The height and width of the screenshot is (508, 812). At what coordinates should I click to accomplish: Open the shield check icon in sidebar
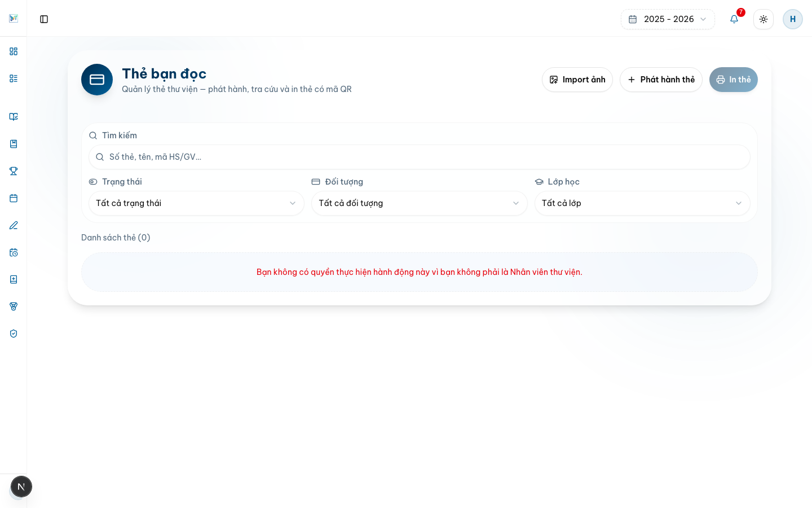(14, 334)
